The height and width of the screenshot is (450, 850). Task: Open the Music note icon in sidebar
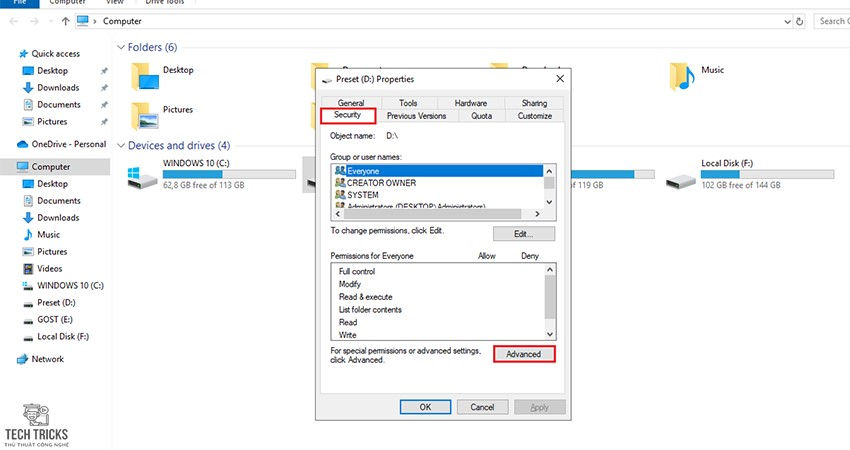click(x=28, y=235)
